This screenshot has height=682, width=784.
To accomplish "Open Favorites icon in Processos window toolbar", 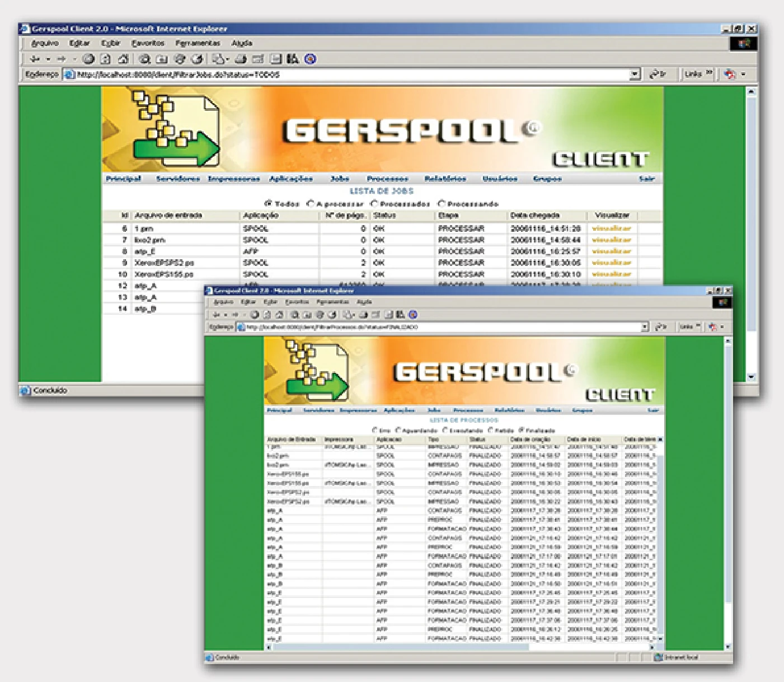I will tap(307, 315).
